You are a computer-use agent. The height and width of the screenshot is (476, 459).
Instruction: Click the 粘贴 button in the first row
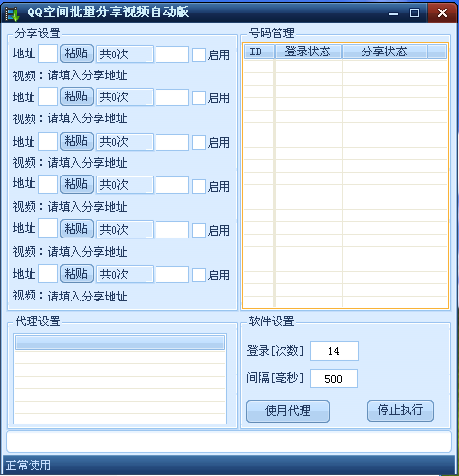coord(76,53)
